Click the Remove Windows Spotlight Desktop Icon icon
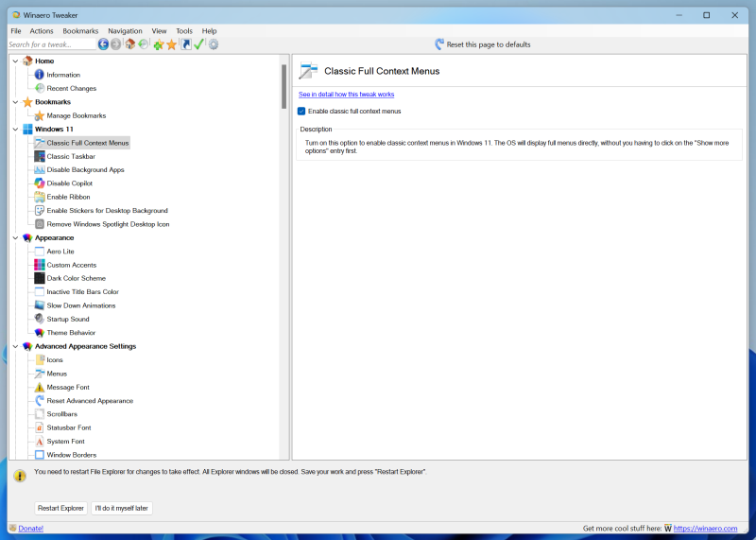756x540 pixels. (x=40, y=224)
